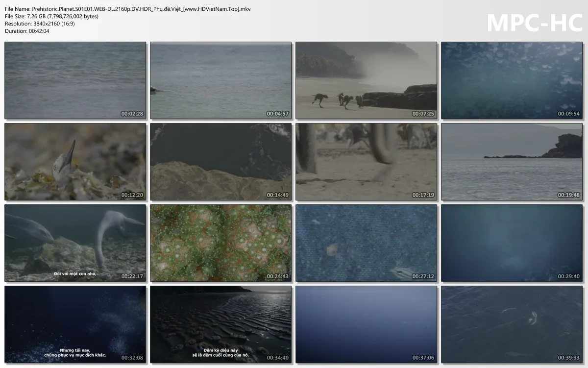Open the bird head thumbnail at 00:12:20
This screenshot has height=368, width=588.
tap(74, 162)
